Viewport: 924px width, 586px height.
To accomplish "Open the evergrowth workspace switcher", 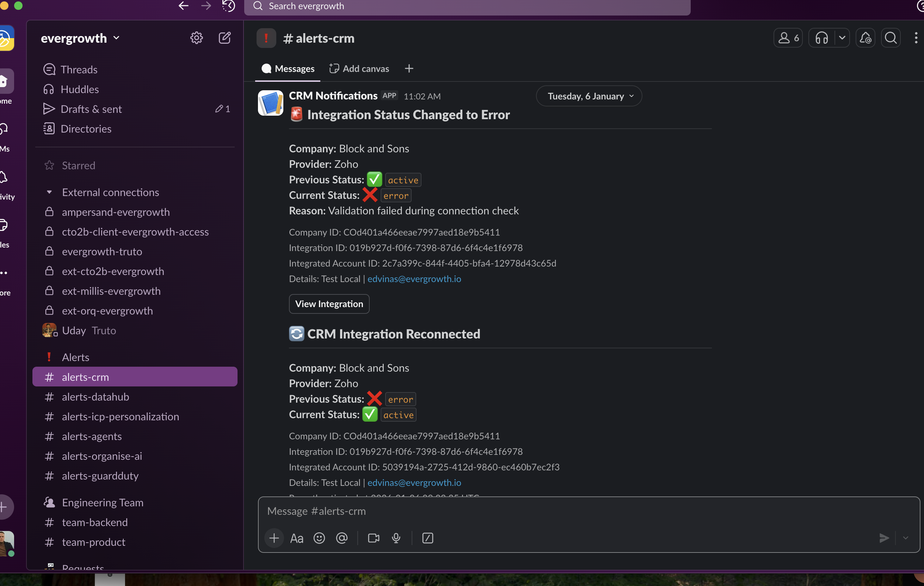I will coord(81,38).
